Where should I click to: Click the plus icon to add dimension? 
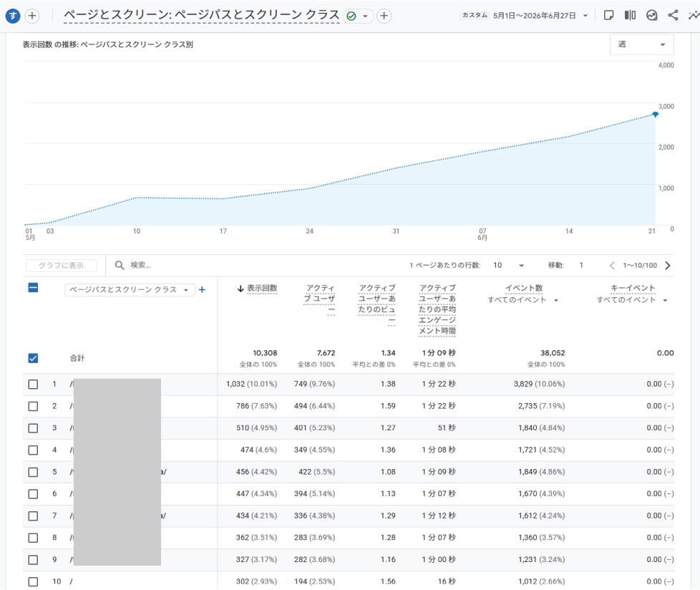(x=202, y=290)
